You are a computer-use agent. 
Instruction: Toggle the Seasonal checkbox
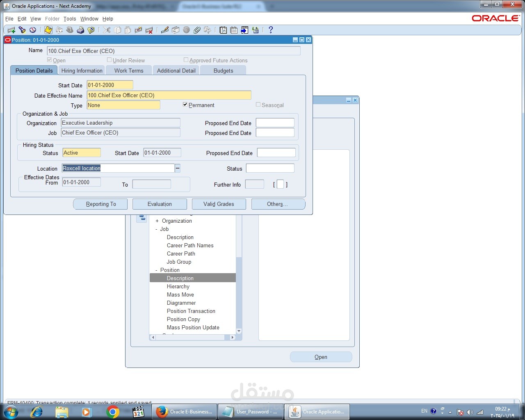258,105
